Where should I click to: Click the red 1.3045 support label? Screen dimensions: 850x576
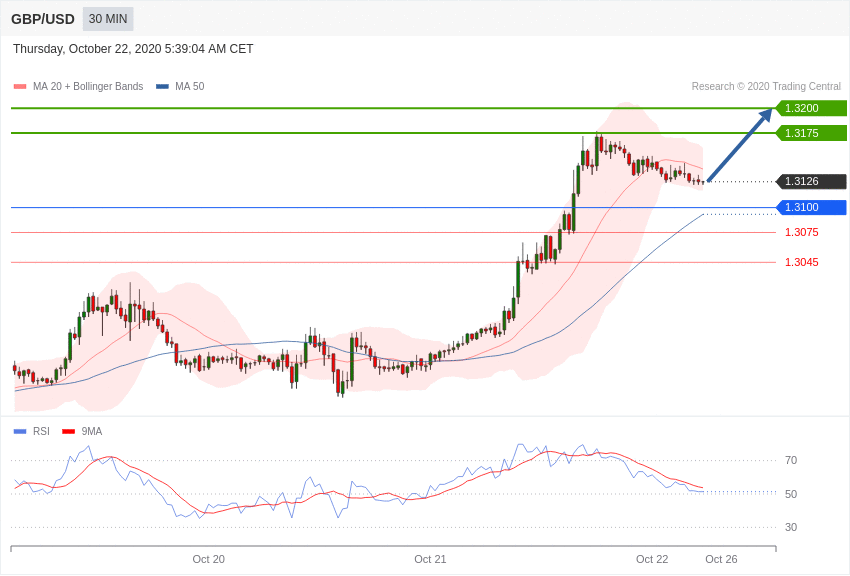tap(802, 262)
